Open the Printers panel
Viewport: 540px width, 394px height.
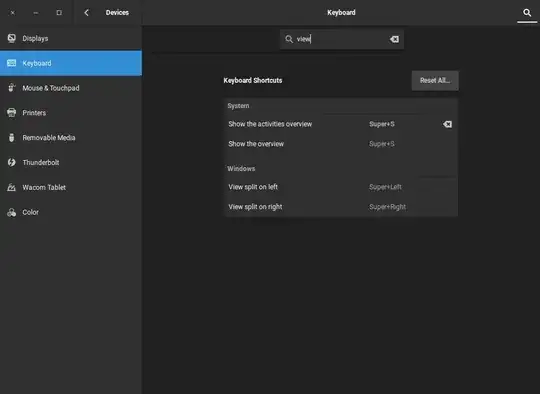click(x=71, y=113)
